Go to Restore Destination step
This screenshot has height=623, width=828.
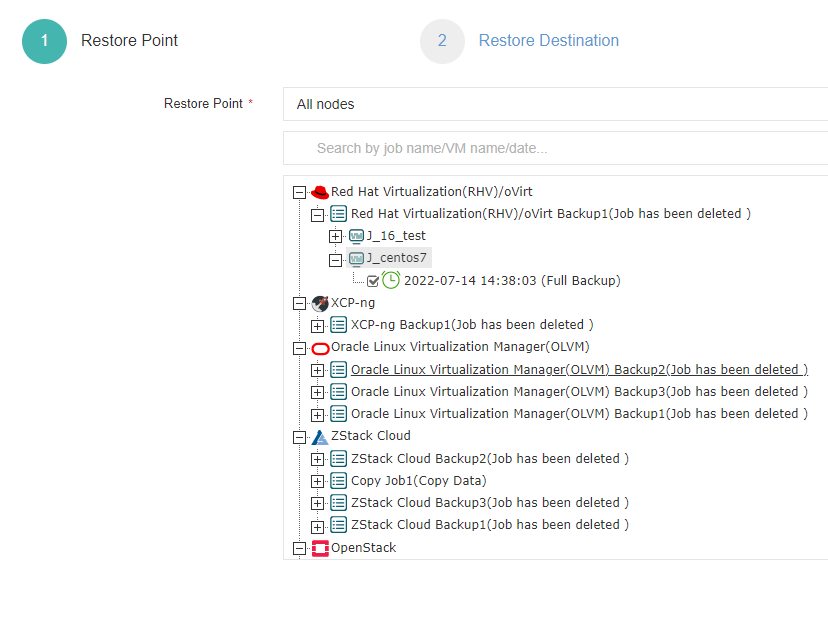coord(548,41)
